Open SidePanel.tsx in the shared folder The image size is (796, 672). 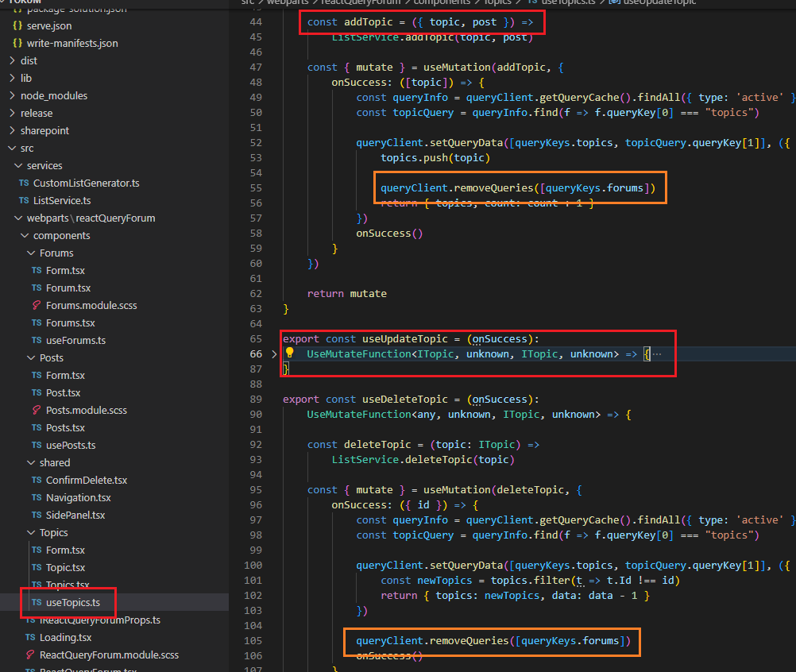tap(75, 516)
